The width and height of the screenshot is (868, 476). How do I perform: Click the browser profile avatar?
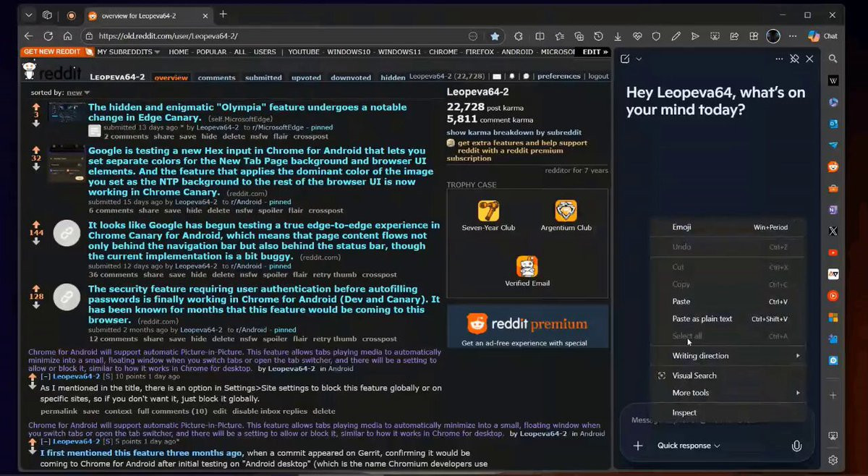point(773,36)
